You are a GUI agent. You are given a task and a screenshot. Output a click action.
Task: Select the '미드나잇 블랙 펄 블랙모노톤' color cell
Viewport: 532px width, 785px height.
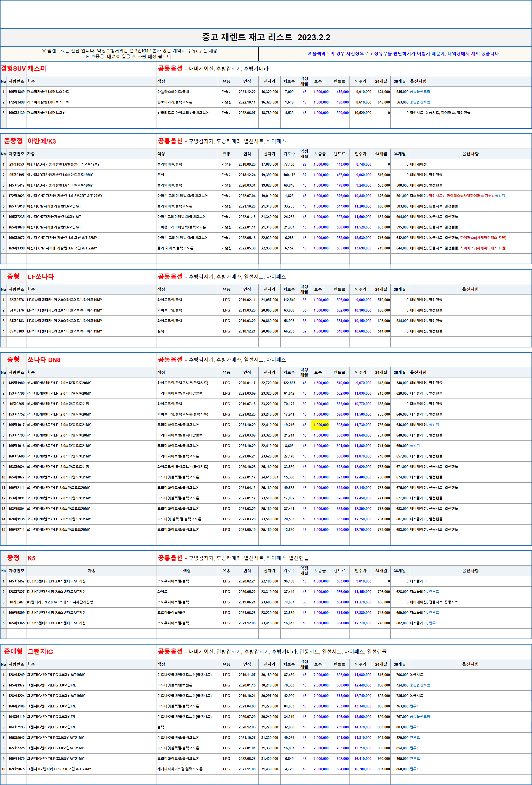(187, 519)
